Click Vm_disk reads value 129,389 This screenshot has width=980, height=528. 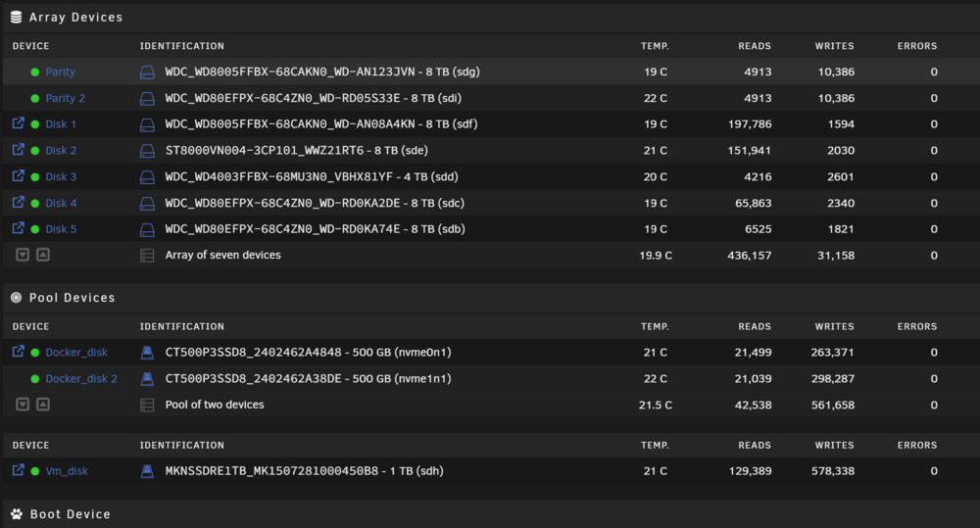coord(750,471)
